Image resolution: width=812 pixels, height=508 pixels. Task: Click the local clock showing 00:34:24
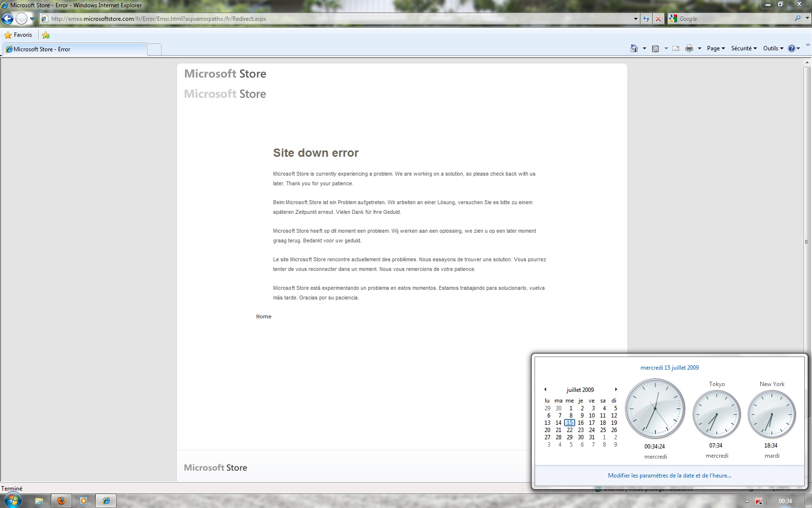point(655,409)
